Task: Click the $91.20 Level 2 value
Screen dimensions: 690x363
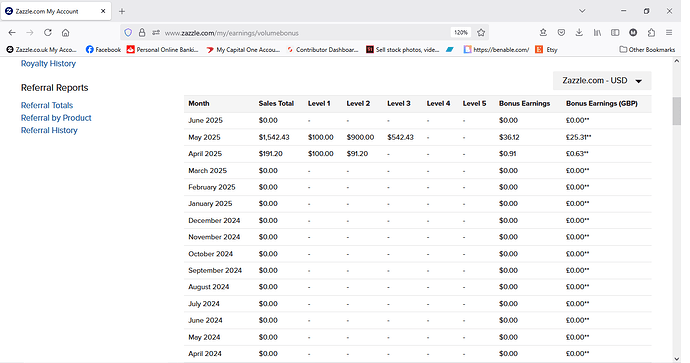Action: [x=357, y=154]
